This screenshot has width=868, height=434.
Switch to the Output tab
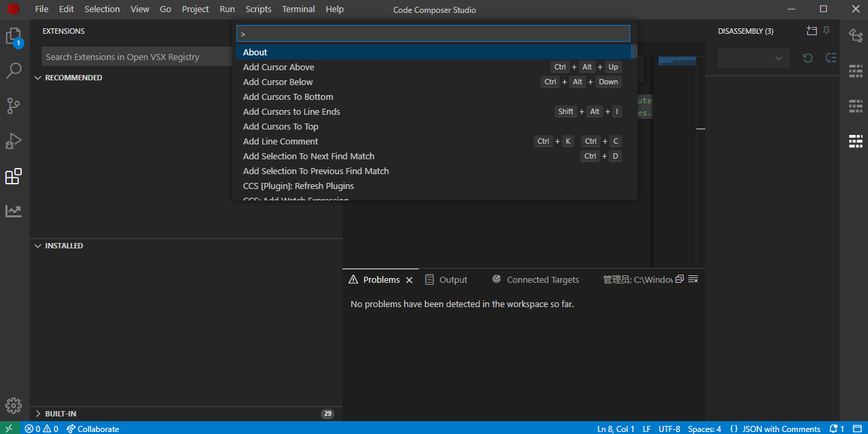pyautogui.click(x=446, y=280)
